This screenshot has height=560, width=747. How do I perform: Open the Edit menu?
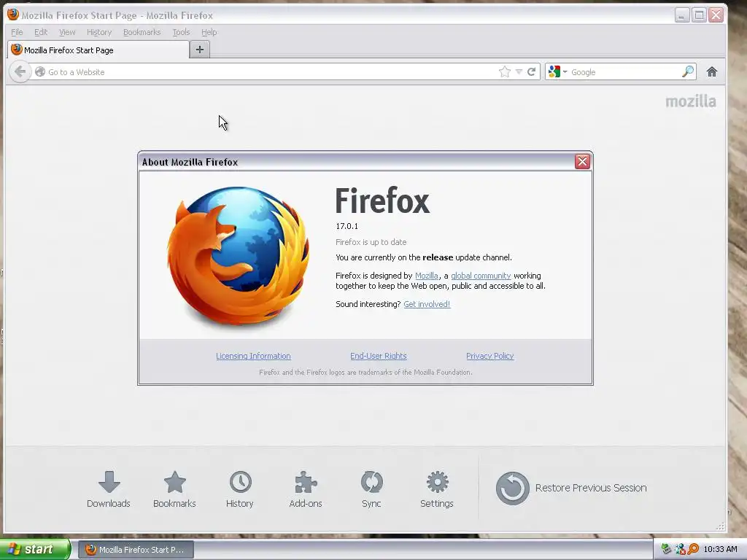click(x=41, y=32)
